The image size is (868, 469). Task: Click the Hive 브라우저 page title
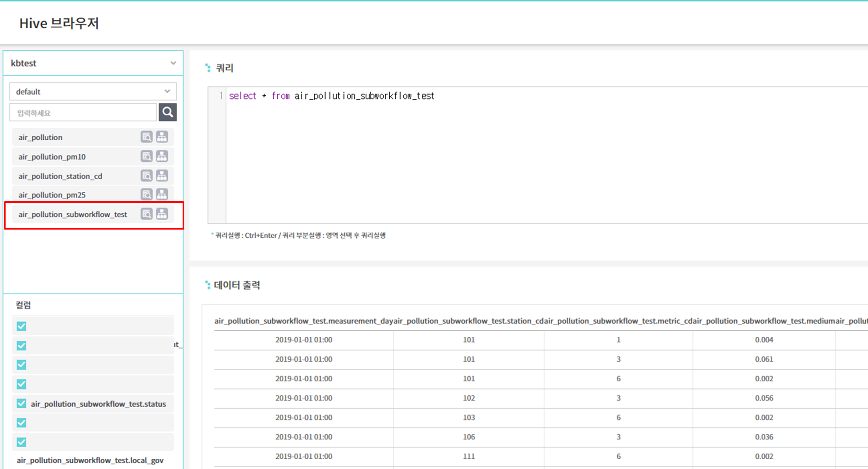(x=59, y=23)
